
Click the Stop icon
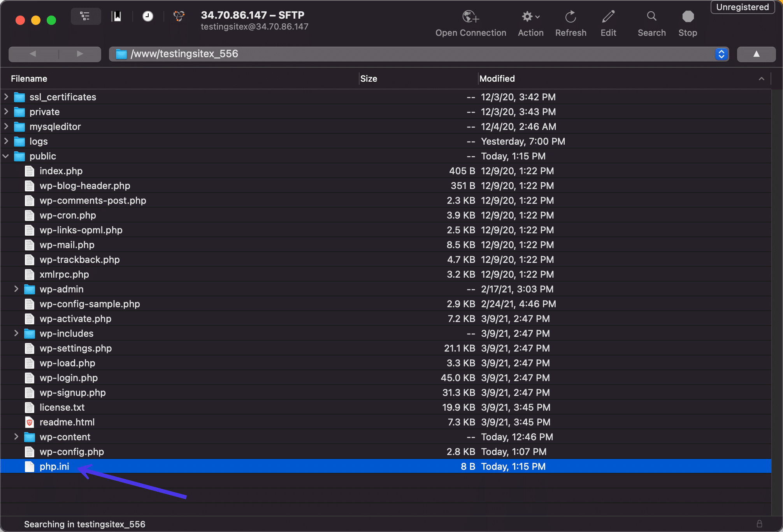point(688,16)
